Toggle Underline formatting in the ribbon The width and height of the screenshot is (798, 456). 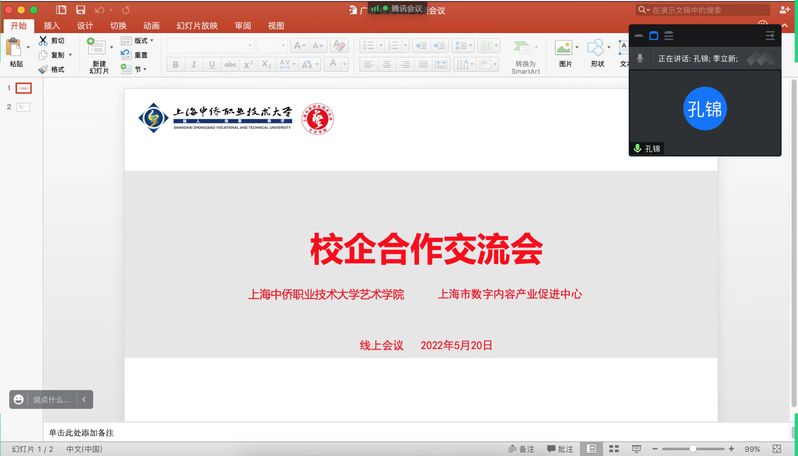(x=211, y=65)
